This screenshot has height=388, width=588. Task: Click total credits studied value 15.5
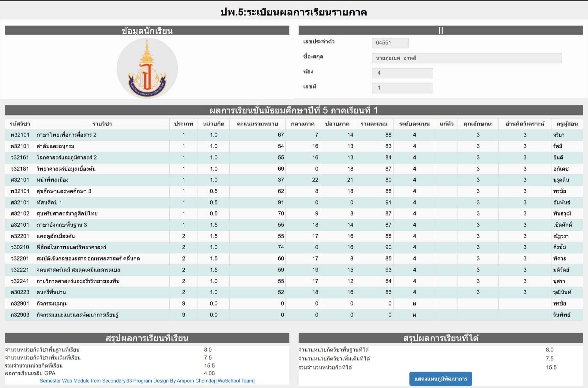pos(209,366)
